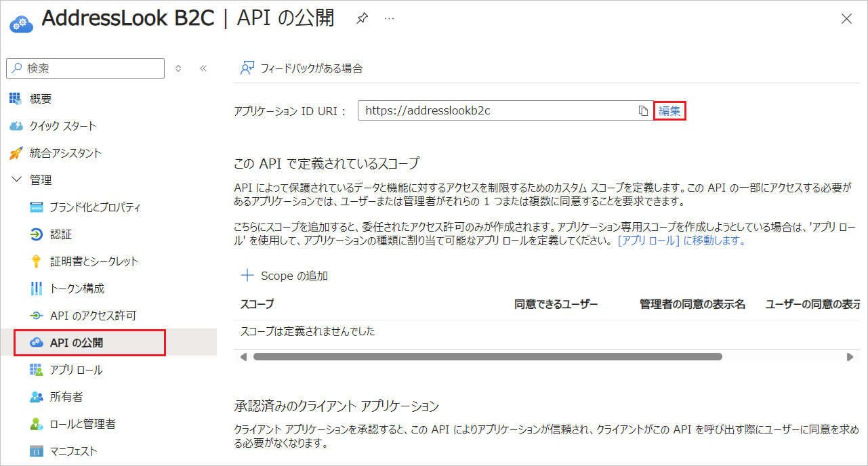The image size is (868, 466).
Task: Click the scopes table left scroll arrow
Action: pos(243,356)
